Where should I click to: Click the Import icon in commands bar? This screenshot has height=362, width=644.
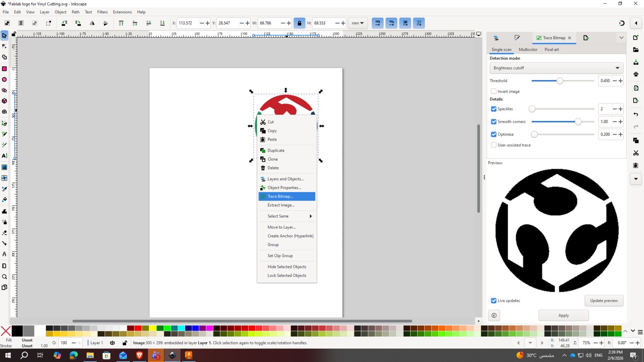pyautogui.click(x=636, y=88)
